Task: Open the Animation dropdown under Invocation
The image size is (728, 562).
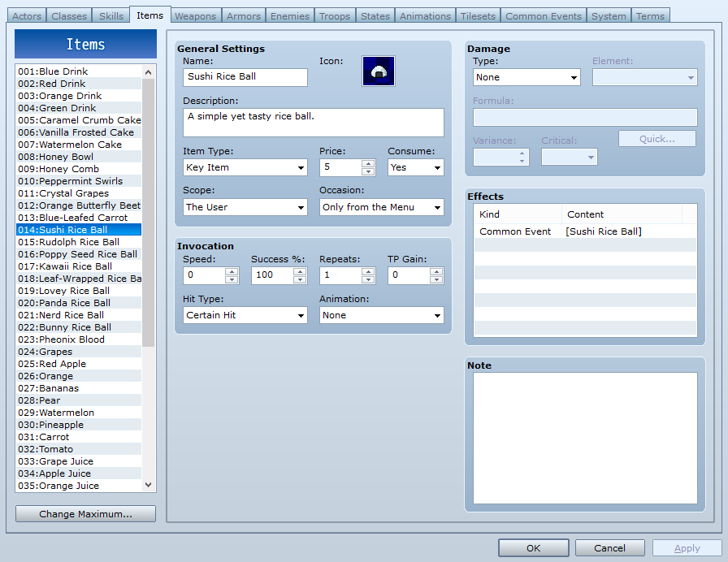Action: click(381, 315)
